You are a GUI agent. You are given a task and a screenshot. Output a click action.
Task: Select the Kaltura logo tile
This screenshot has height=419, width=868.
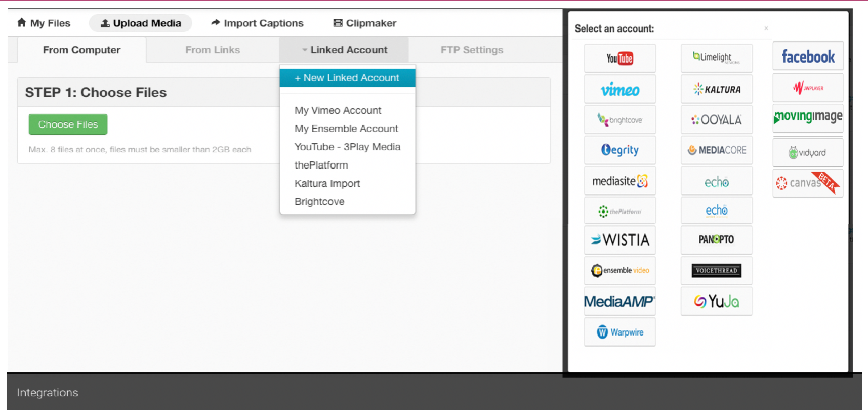coord(716,89)
